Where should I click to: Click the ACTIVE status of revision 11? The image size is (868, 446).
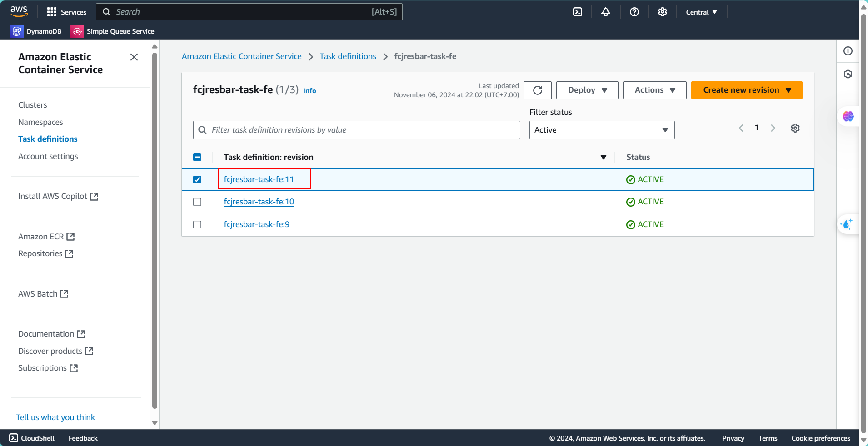[645, 179]
